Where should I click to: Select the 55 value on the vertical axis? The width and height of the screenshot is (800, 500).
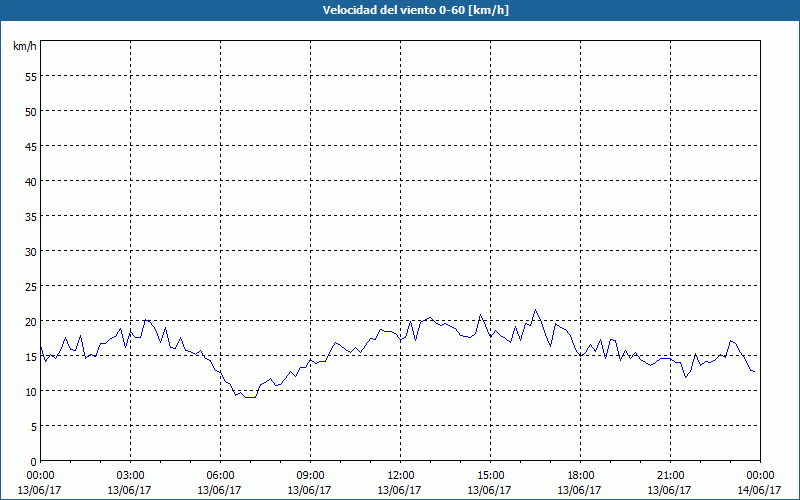pos(31,77)
